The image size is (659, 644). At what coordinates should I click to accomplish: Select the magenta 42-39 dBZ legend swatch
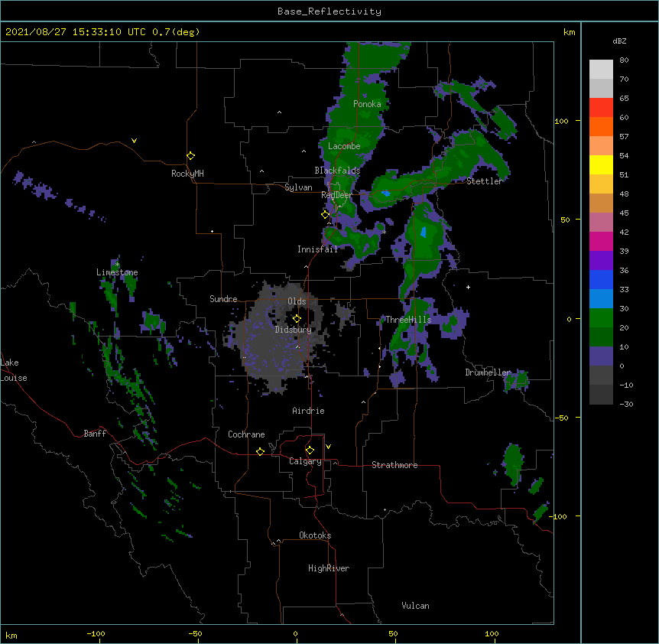pos(601,241)
